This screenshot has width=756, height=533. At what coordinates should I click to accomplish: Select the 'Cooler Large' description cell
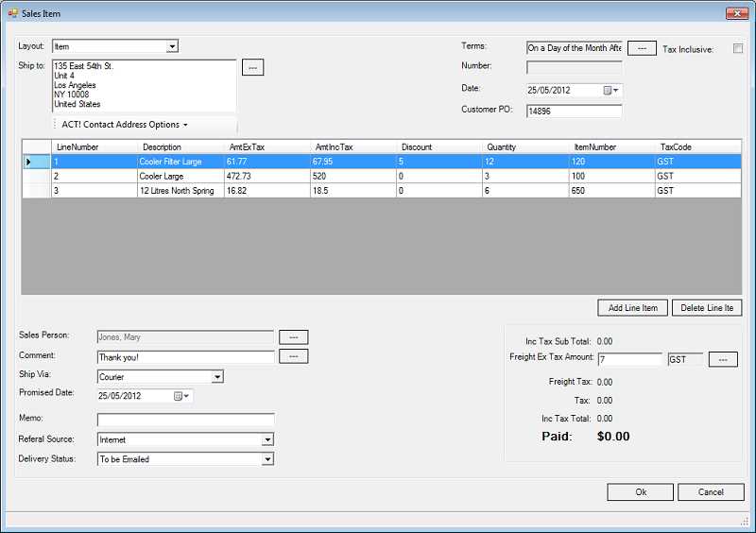(x=180, y=176)
